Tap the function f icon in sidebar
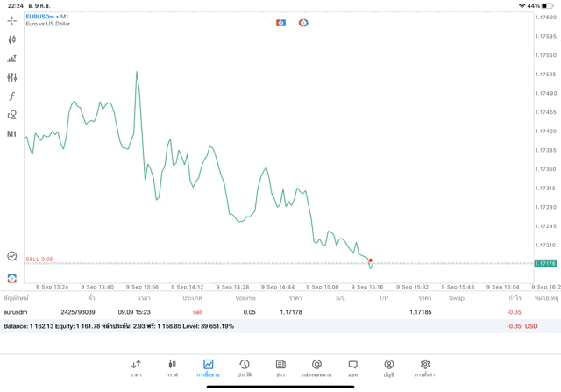561x392 pixels. [12, 96]
